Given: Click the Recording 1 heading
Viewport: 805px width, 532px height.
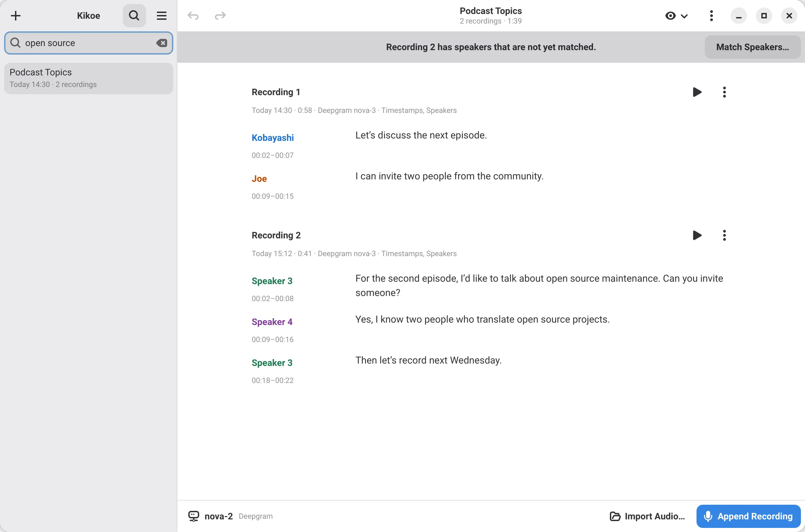Looking at the screenshot, I should 276,92.
